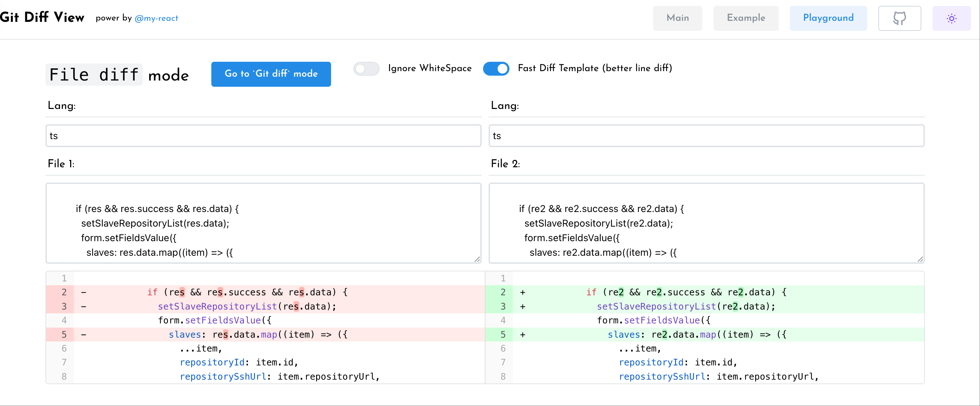Image resolution: width=980 pixels, height=406 pixels.
Task: Switch to the Example tab
Action: [x=746, y=18]
